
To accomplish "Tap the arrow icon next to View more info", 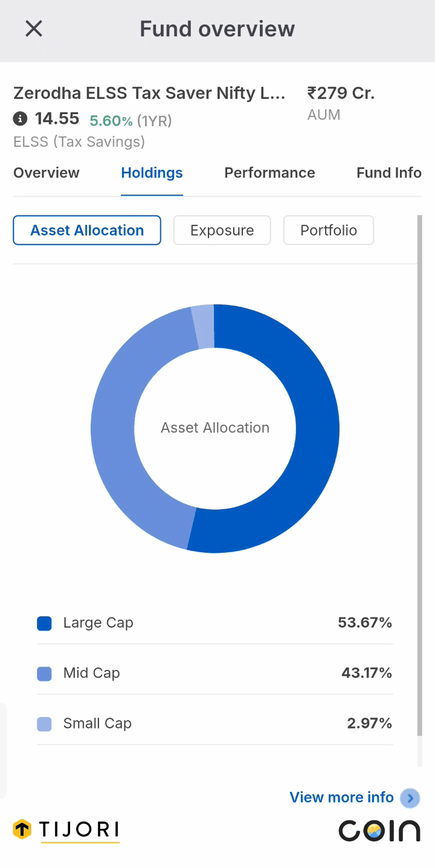I will coord(410,798).
